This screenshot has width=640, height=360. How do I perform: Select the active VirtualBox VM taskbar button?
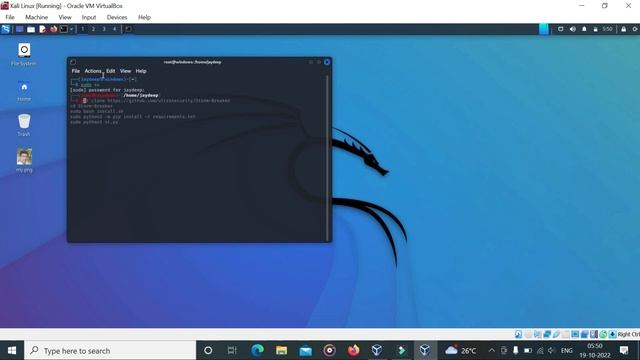(425, 350)
